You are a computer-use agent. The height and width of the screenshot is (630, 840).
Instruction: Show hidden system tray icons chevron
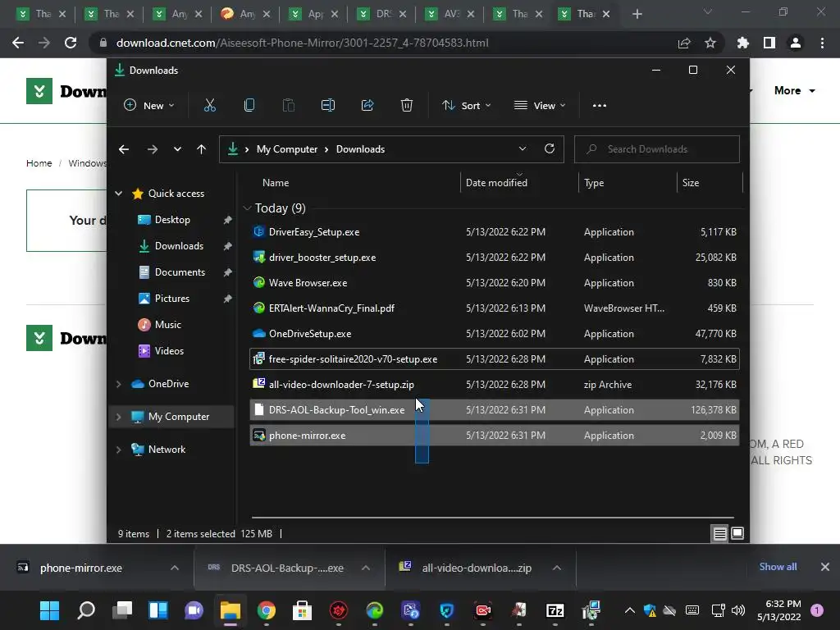coord(630,610)
